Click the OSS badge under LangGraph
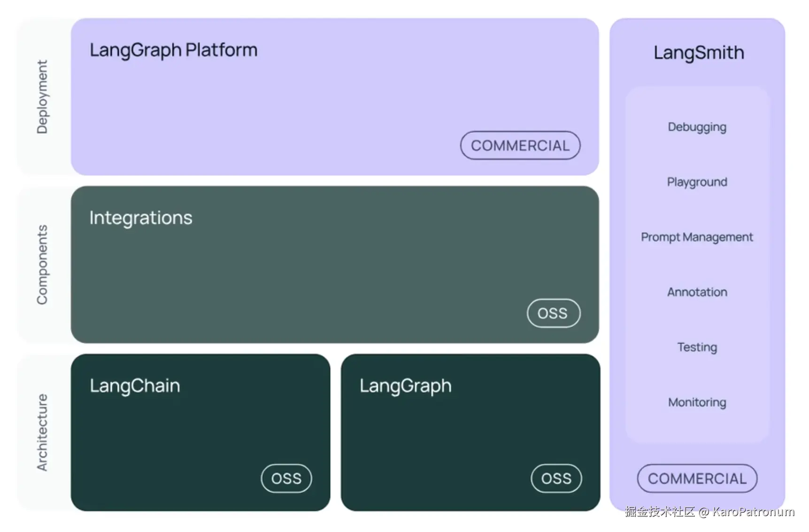Viewport: 809px width, 532px height. pos(556,478)
